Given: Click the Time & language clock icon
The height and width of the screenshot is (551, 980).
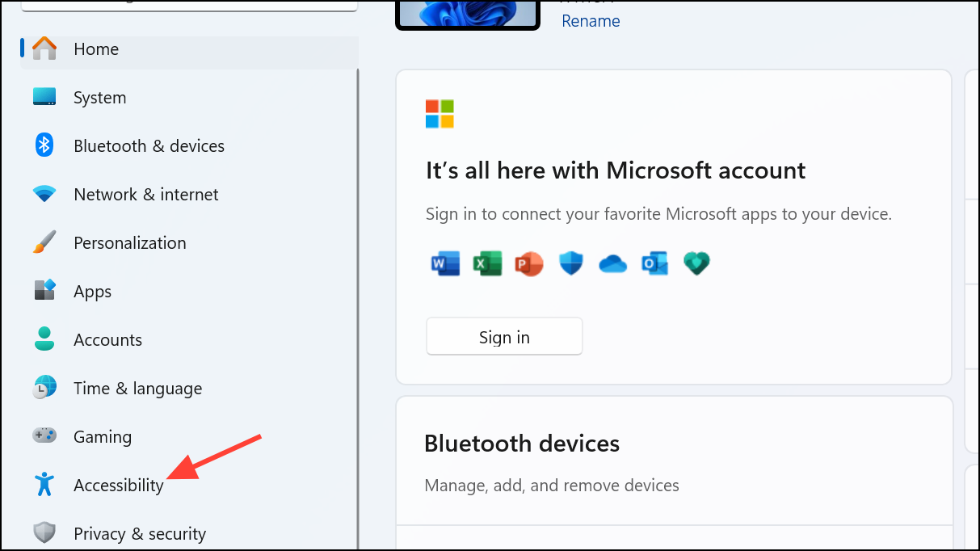Looking at the screenshot, I should [44, 387].
